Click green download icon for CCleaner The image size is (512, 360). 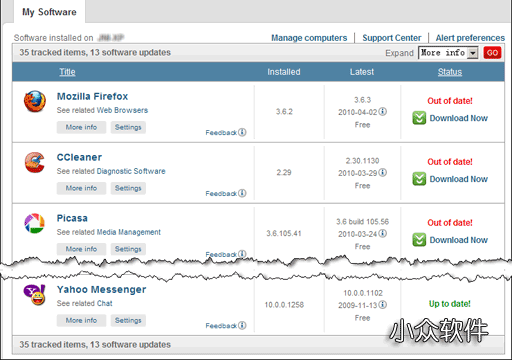pyautogui.click(x=419, y=179)
